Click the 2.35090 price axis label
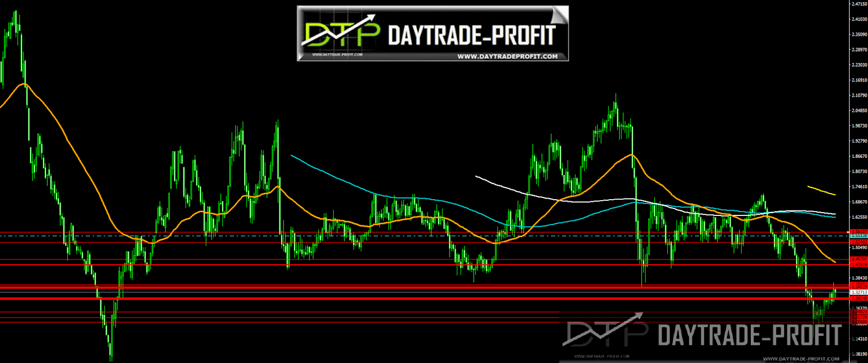This screenshot has height=363, width=868. [859, 34]
